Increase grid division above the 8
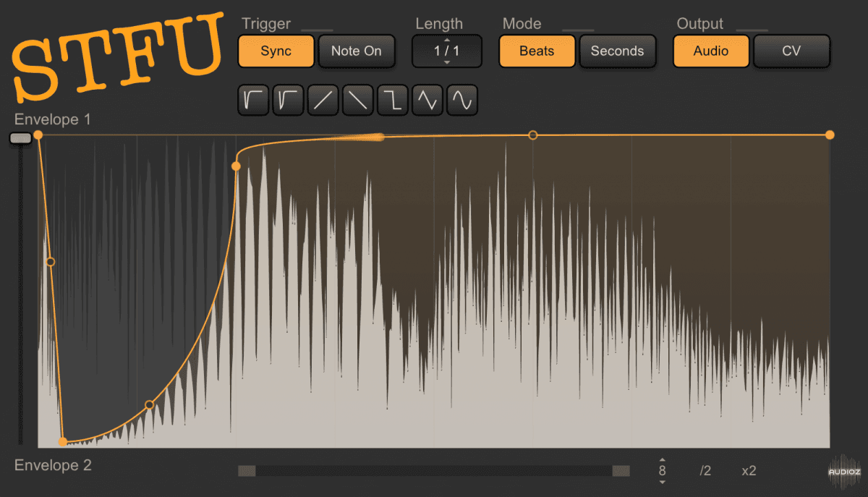868x497 pixels. 662,459
